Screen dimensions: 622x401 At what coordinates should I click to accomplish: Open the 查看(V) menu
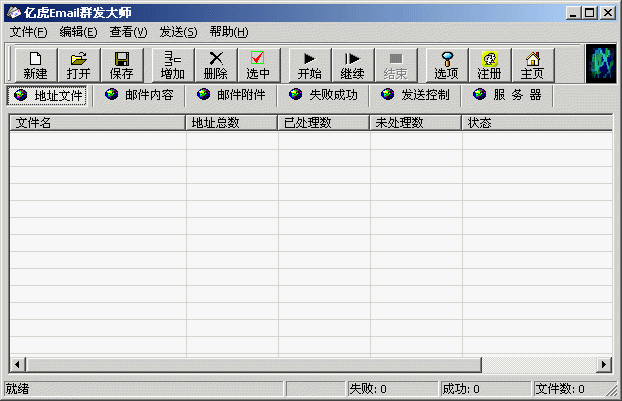tap(129, 32)
